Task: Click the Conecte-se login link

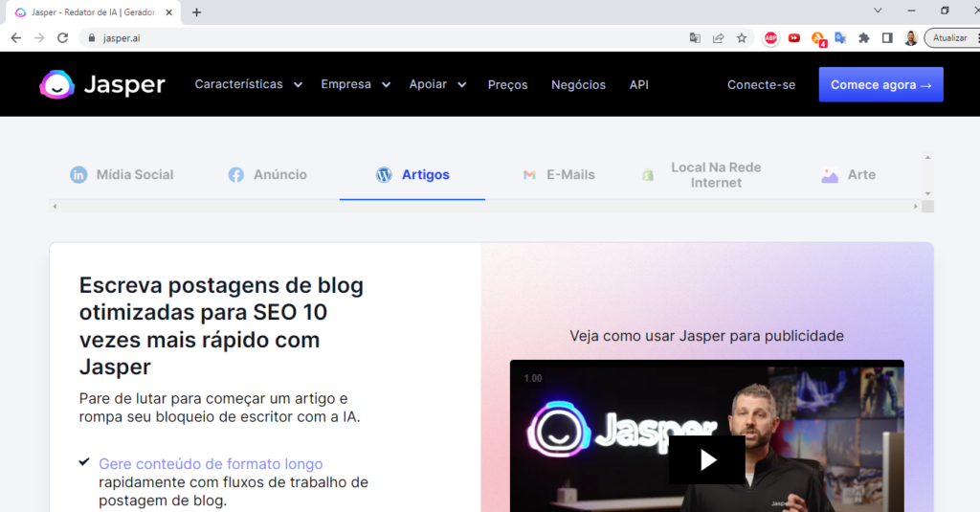Action: click(x=761, y=84)
